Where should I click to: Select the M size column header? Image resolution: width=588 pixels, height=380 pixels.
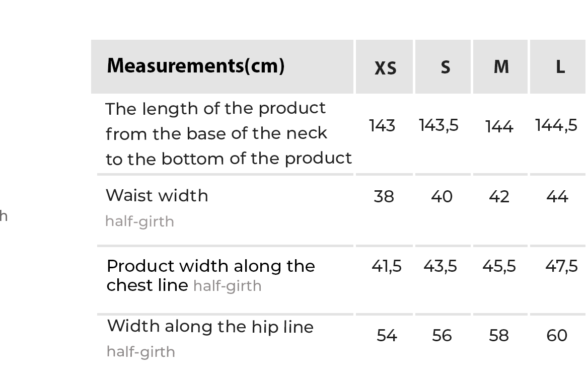pyautogui.click(x=501, y=67)
